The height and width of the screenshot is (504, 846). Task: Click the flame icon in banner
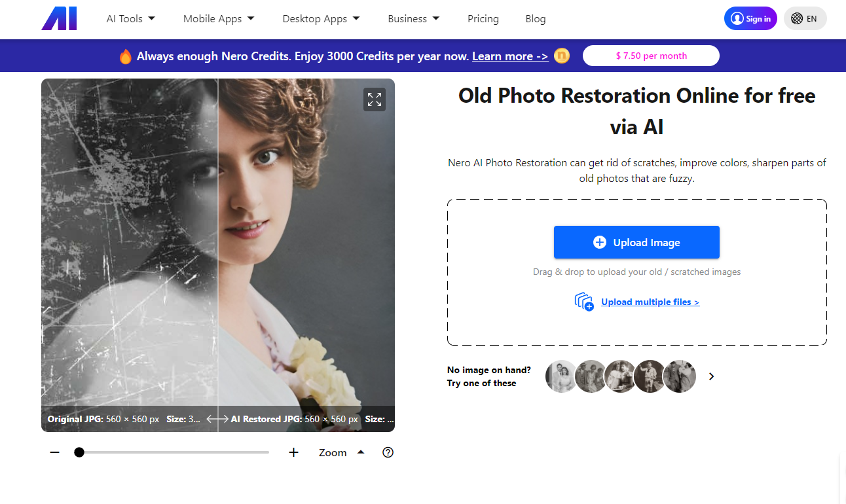pos(126,56)
